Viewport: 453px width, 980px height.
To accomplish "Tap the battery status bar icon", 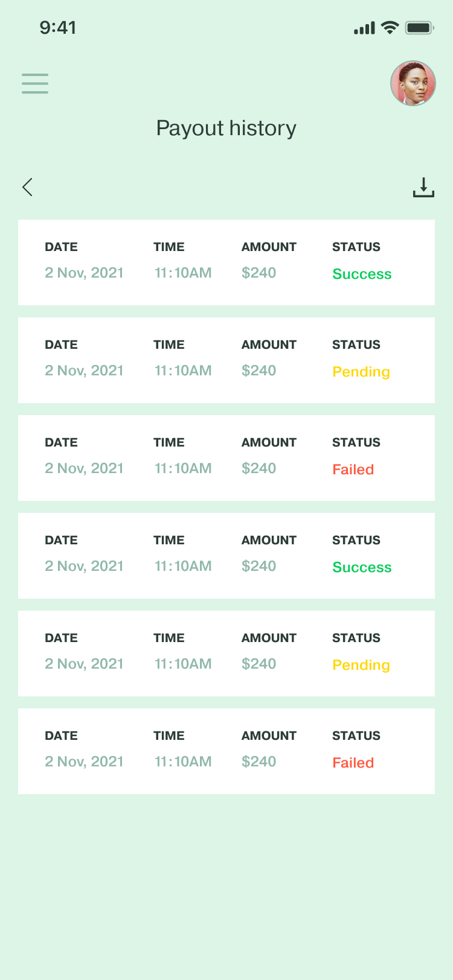I will pos(419,28).
